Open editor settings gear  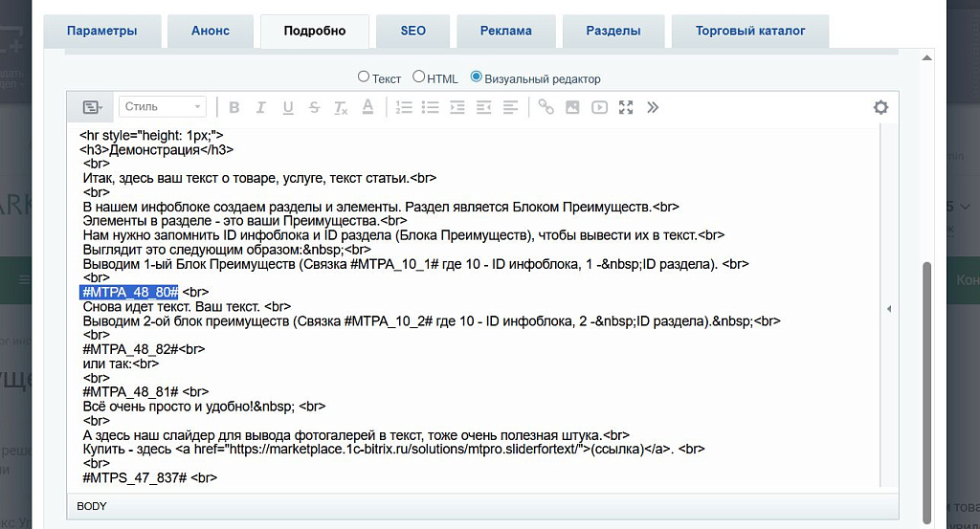pos(880,107)
